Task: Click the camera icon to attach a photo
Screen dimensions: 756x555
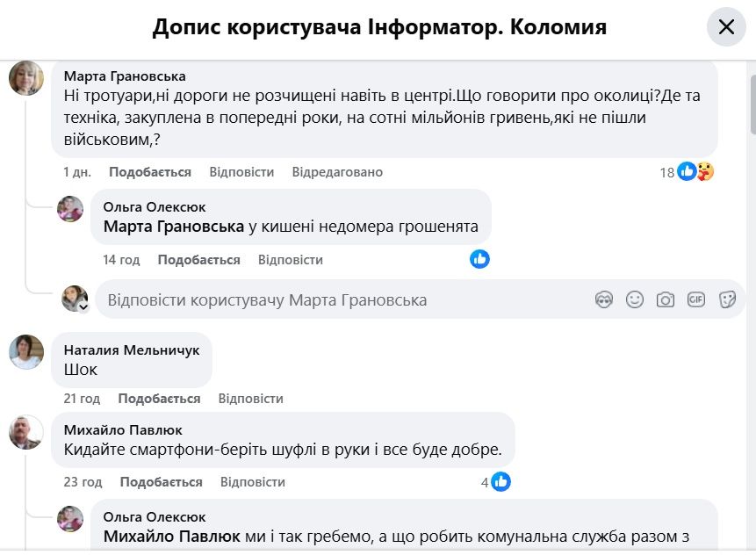Action: tap(666, 299)
